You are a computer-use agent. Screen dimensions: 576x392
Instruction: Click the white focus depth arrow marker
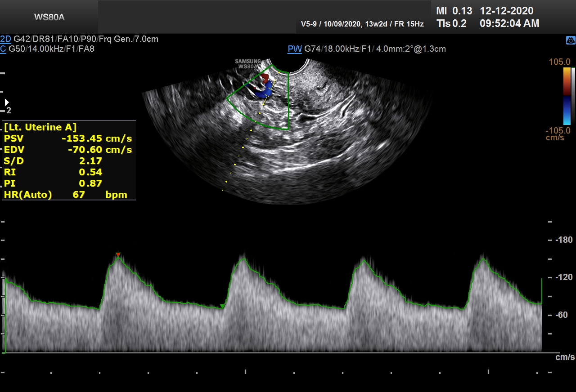[7, 102]
